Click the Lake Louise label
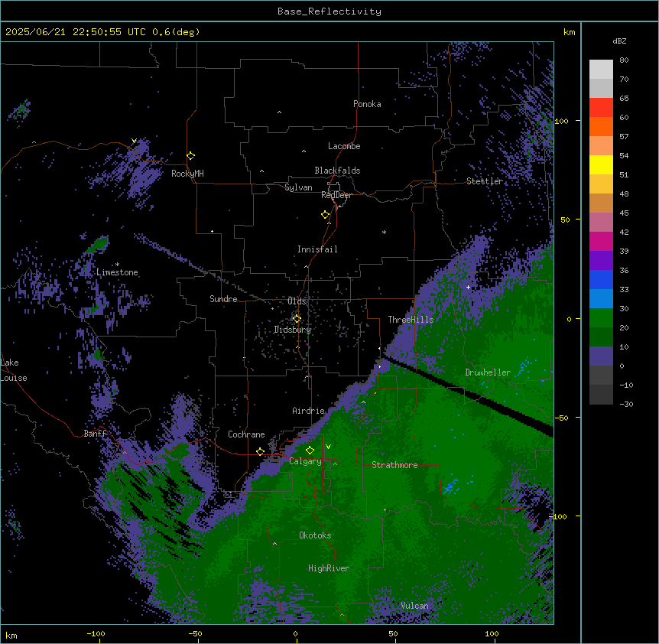The width and height of the screenshot is (659, 644). (13, 370)
